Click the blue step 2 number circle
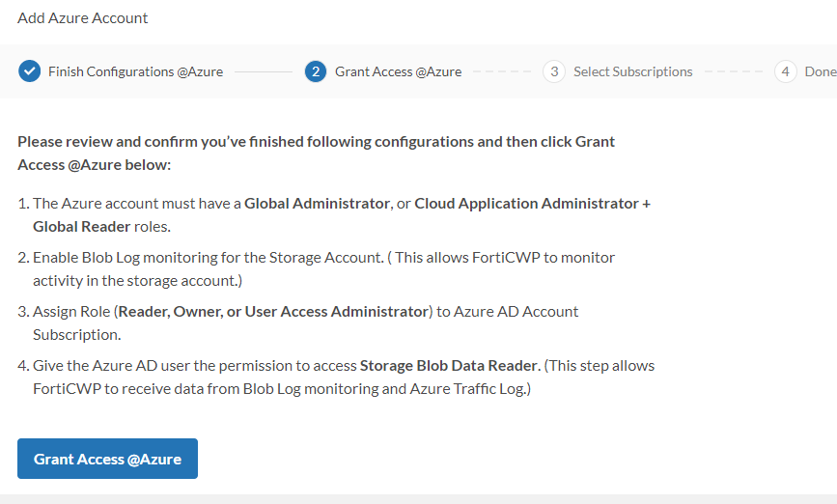Image resolution: width=837 pixels, height=504 pixels. 316,71
